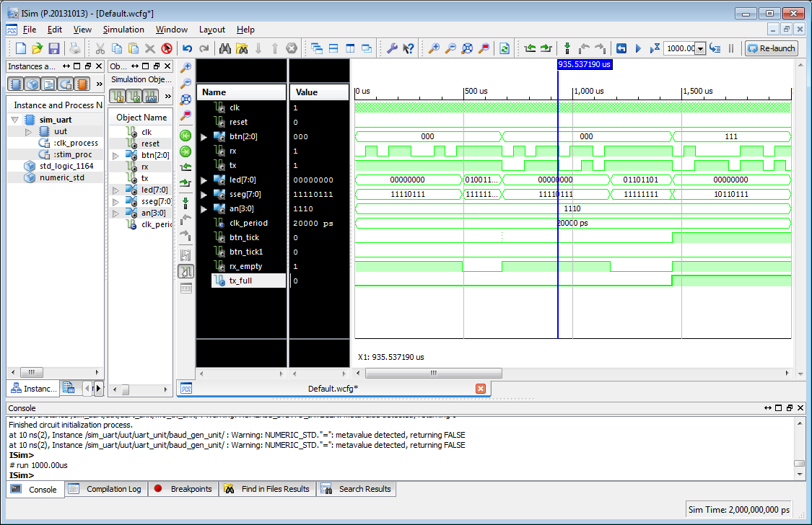Viewport: 812px width, 525px height.
Task: Click the Undo arrow icon
Action: pyautogui.click(x=187, y=48)
